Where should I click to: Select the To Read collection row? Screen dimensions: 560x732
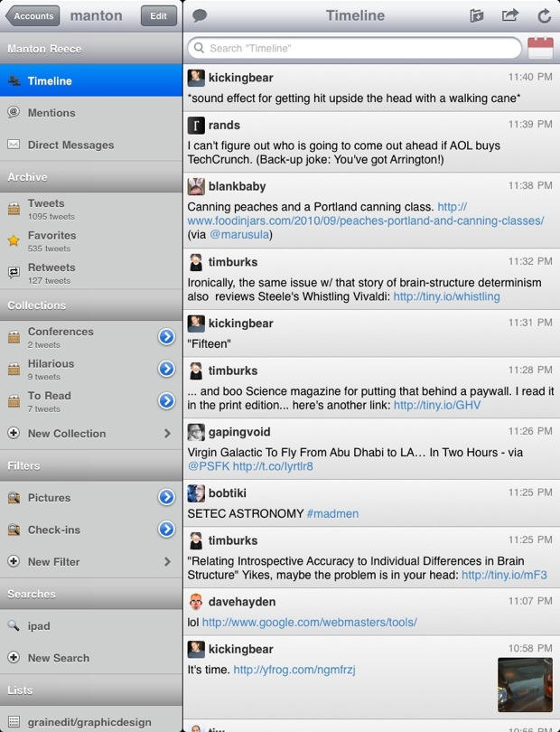tap(91, 401)
